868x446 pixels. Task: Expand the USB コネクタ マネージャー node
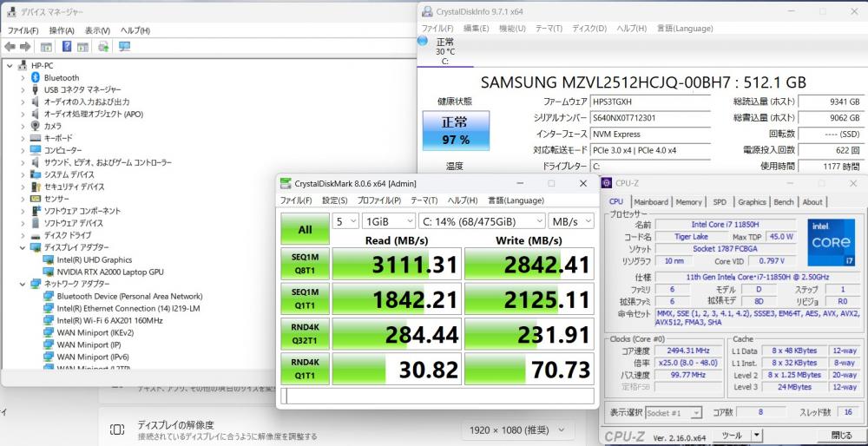(23, 89)
